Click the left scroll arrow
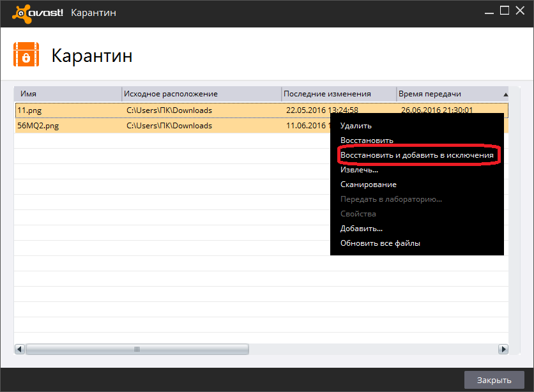The width and height of the screenshot is (534, 392). (19, 349)
